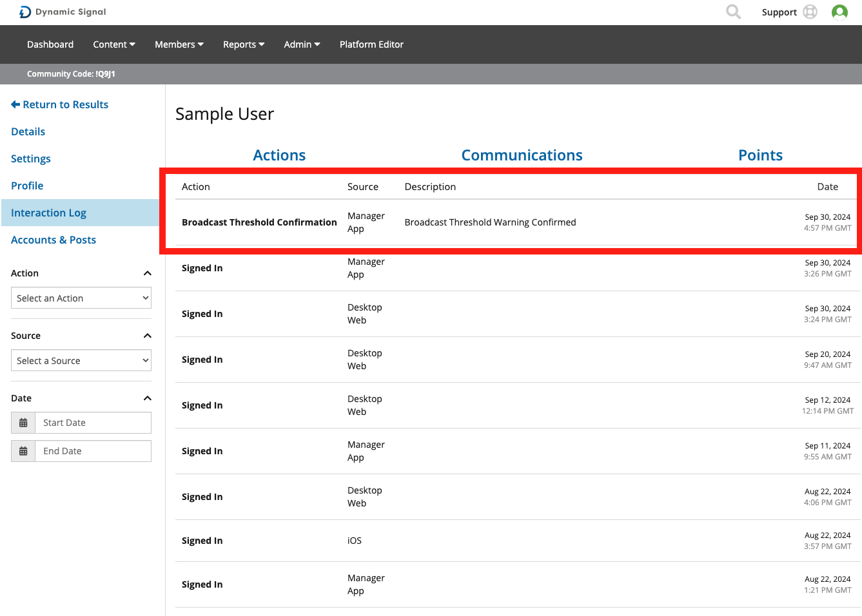Screen dimensions: 862x616
Task: Collapse the Action filter section
Action: (x=147, y=273)
